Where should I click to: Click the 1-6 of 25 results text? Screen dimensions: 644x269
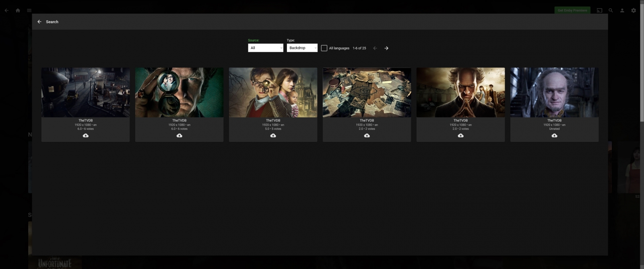pyautogui.click(x=359, y=48)
